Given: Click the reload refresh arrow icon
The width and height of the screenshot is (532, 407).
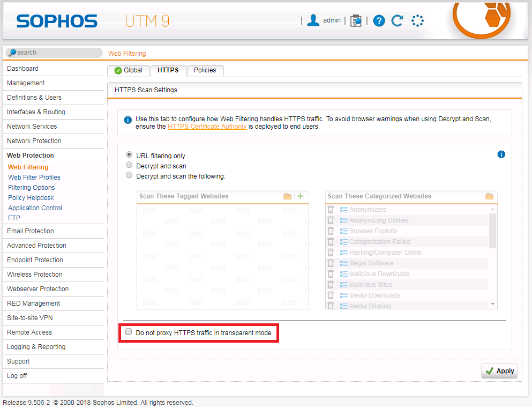Looking at the screenshot, I should (x=398, y=20).
